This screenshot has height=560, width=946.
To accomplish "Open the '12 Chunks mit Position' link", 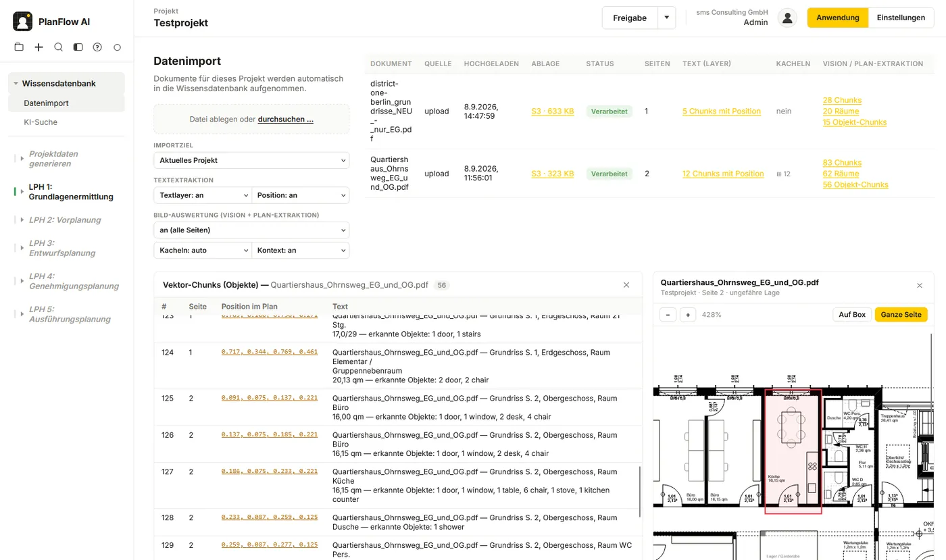I will [x=723, y=174].
